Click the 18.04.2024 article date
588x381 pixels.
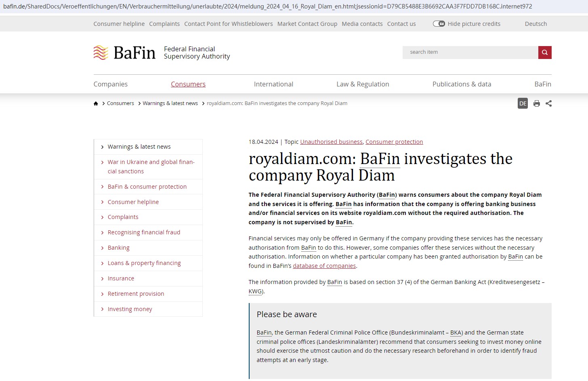(263, 142)
